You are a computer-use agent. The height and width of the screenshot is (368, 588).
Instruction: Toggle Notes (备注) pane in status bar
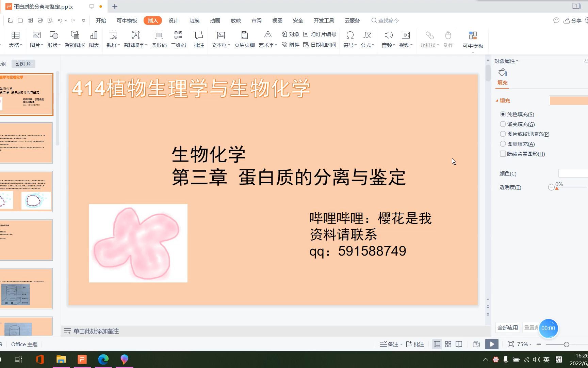391,344
